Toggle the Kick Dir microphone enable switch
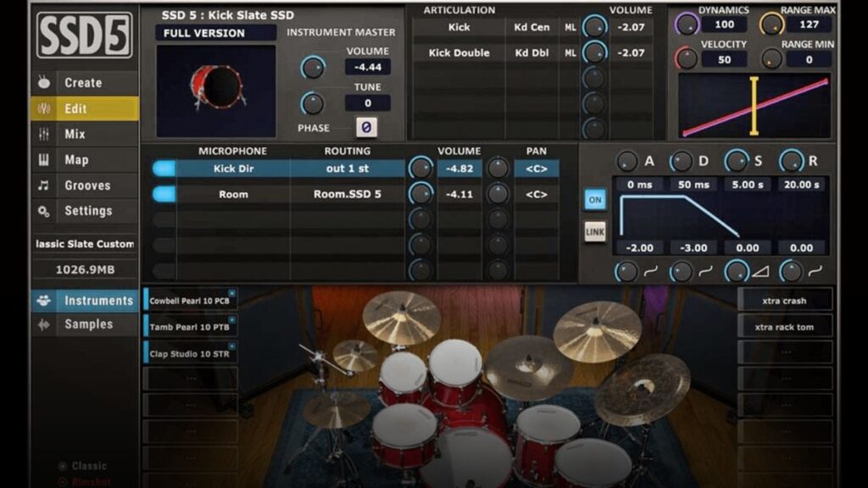 point(164,169)
